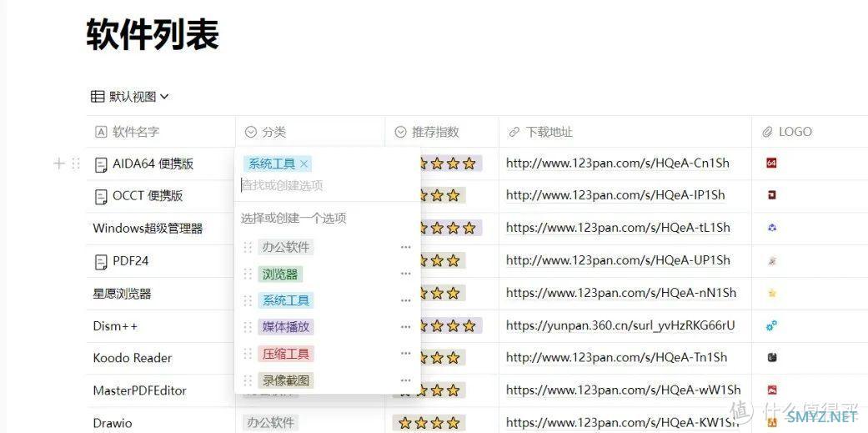Click the table icon beside 默认视图
Viewport: 868px width, 433px height.
click(98, 97)
